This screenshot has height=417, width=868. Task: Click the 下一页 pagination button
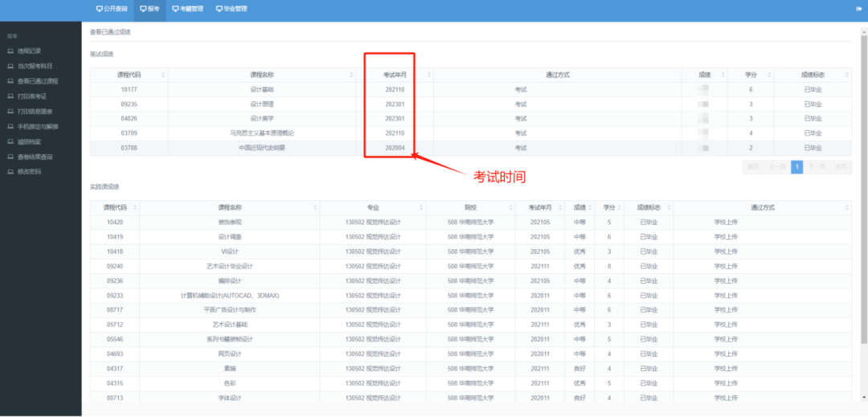(x=817, y=167)
